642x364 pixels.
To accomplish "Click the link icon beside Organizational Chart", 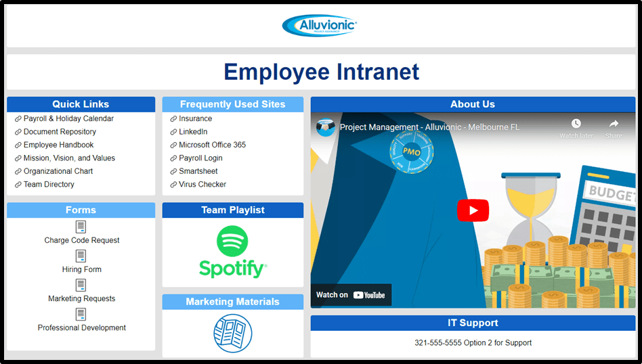I will 18,171.
